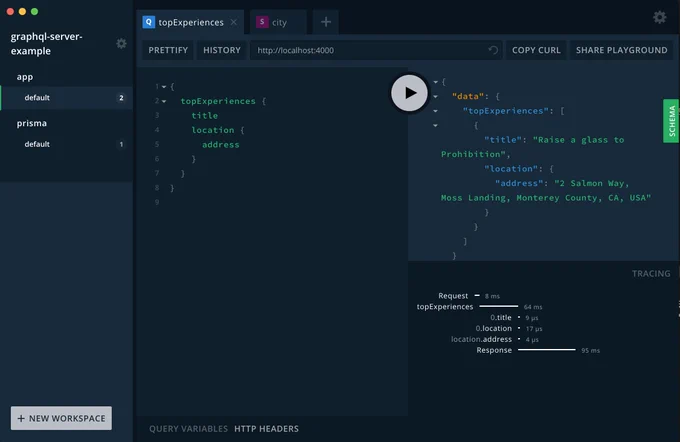The image size is (680, 442).
Task: Collapse the first array item in the response
Action: (435, 126)
